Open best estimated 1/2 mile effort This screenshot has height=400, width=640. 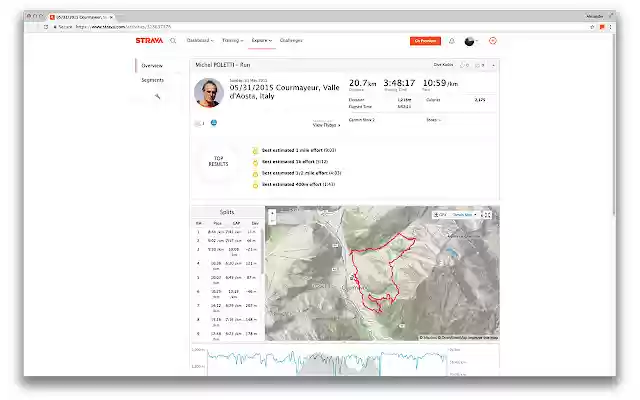(301, 173)
